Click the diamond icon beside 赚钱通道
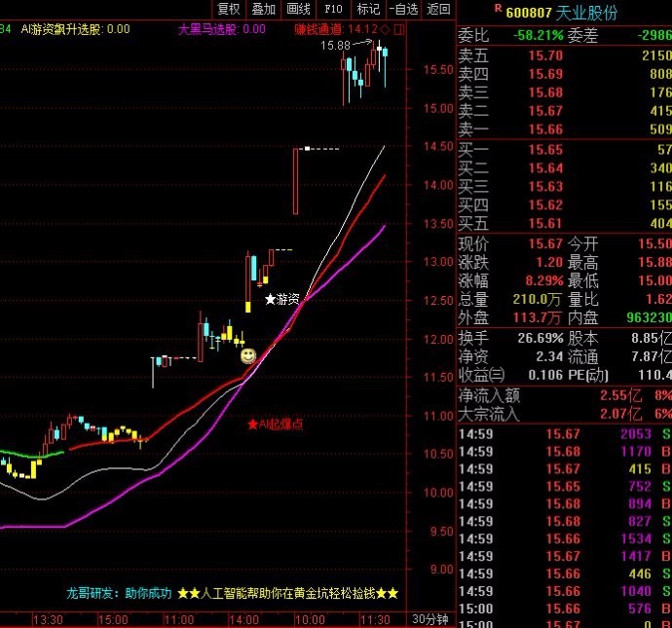 pos(385,29)
